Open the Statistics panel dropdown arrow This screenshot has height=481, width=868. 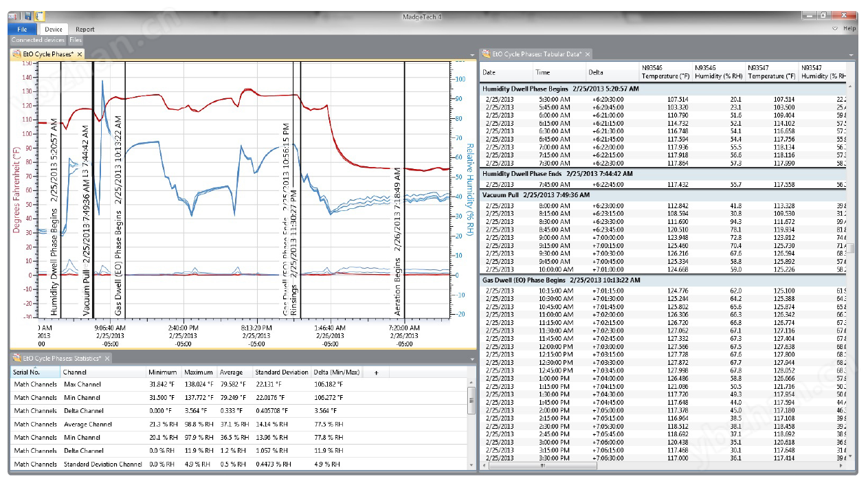pos(471,359)
